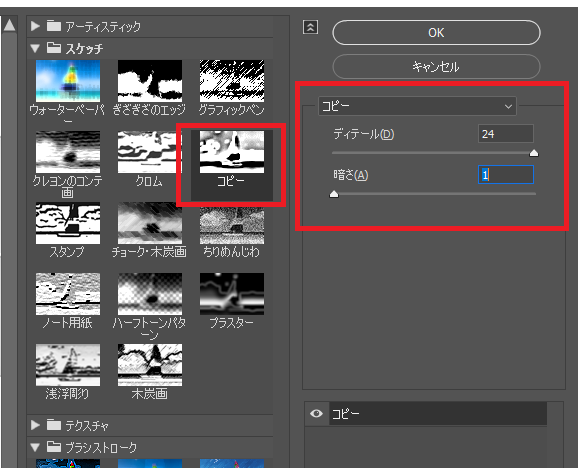Screen dimensions: 578x468
Task: Select the ウォーターペーパー filter thumbnail
Action: click(68, 81)
